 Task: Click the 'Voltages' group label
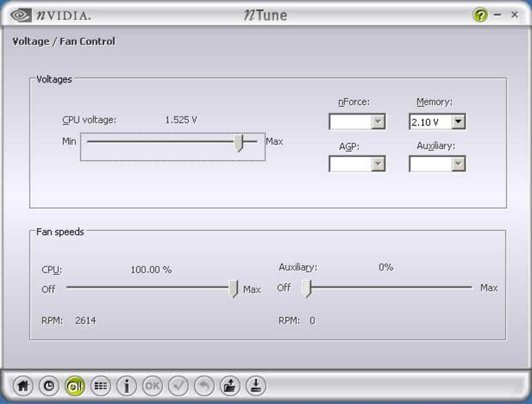tap(54, 80)
